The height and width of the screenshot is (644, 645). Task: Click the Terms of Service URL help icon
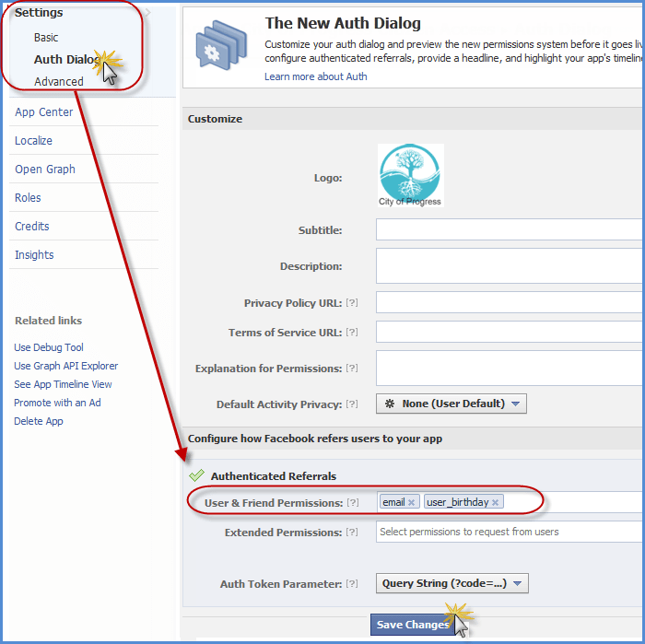[x=352, y=333]
